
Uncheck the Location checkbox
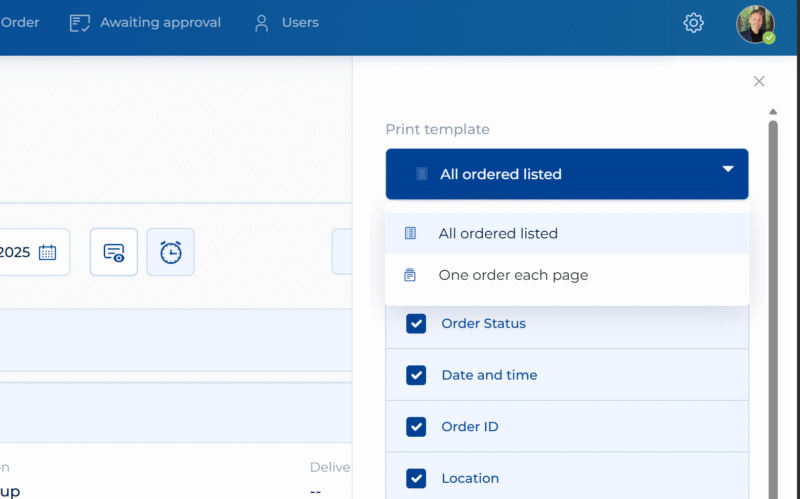pos(416,478)
